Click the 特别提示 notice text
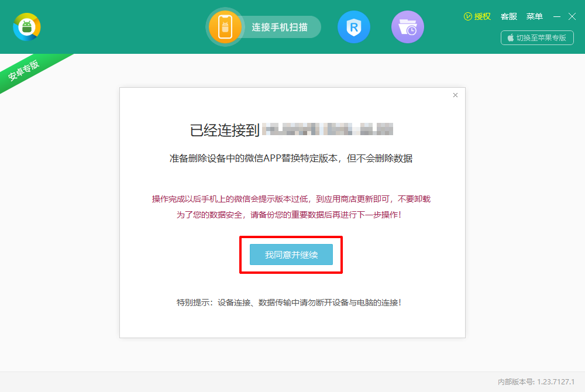 pyautogui.click(x=289, y=302)
